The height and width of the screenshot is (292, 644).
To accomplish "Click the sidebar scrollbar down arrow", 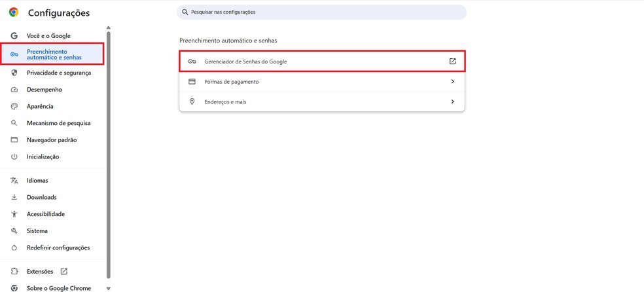I will 109,288.
